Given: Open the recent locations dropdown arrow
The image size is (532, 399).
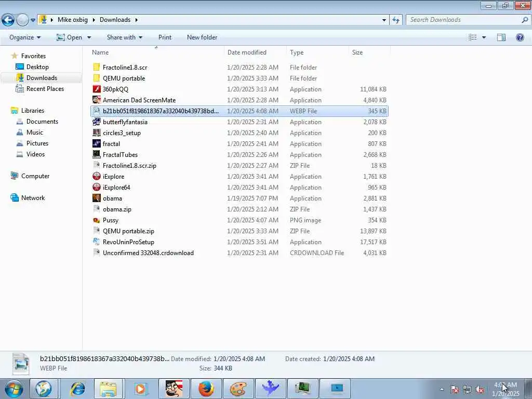Looking at the screenshot, I should tap(33, 20).
